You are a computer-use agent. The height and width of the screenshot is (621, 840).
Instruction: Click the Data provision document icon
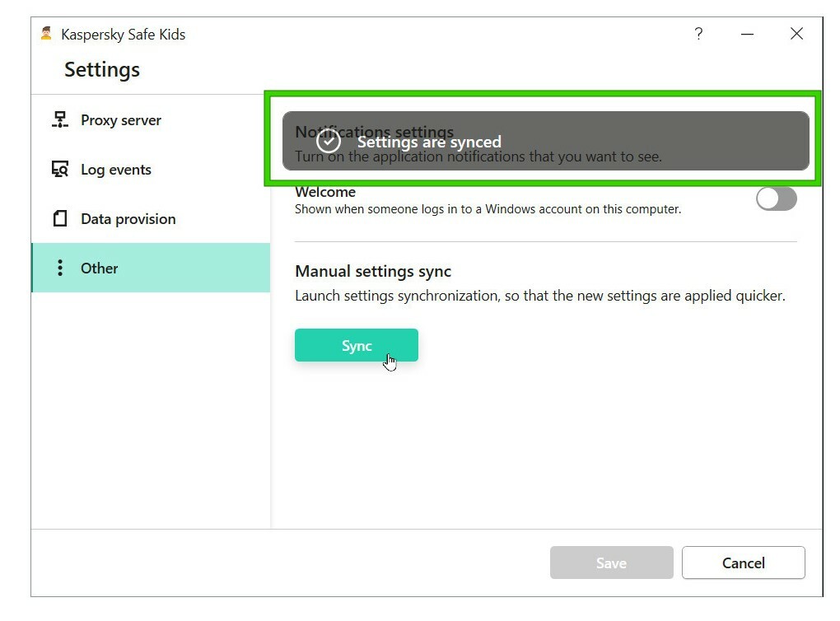(60, 218)
